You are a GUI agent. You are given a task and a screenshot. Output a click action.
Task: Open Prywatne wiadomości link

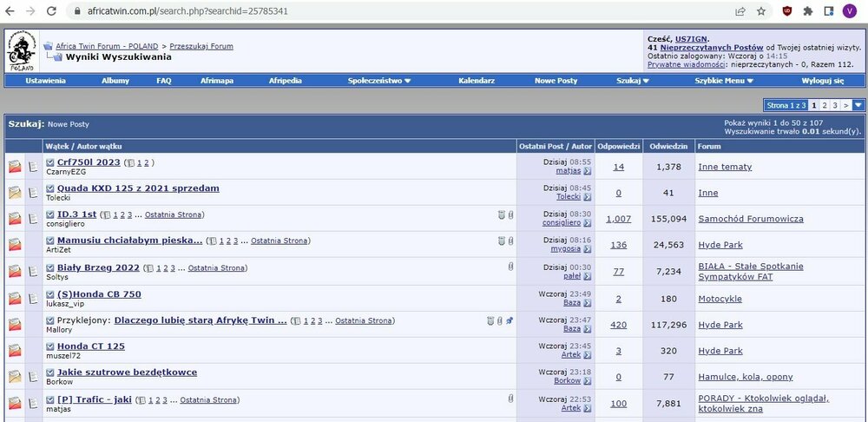687,64
